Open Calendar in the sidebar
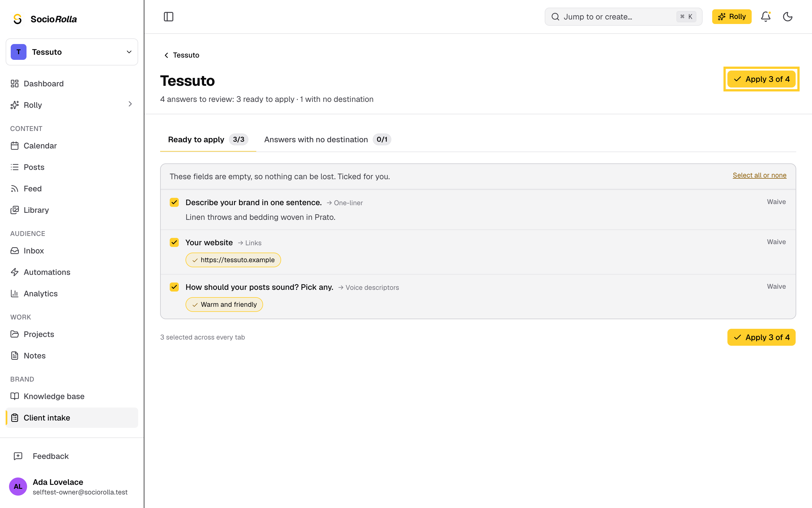This screenshot has width=812, height=508. pyautogui.click(x=72, y=145)
